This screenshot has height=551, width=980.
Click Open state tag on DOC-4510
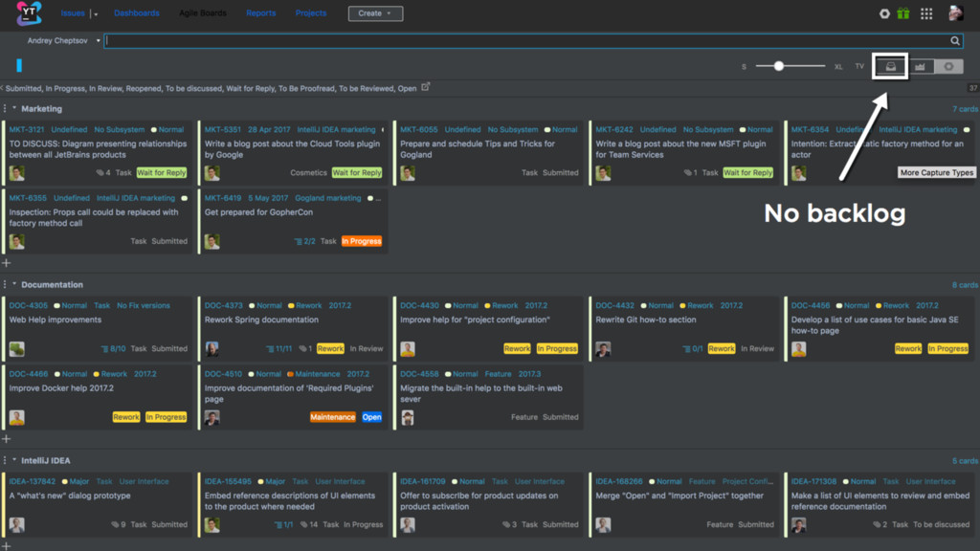(371, 417)
